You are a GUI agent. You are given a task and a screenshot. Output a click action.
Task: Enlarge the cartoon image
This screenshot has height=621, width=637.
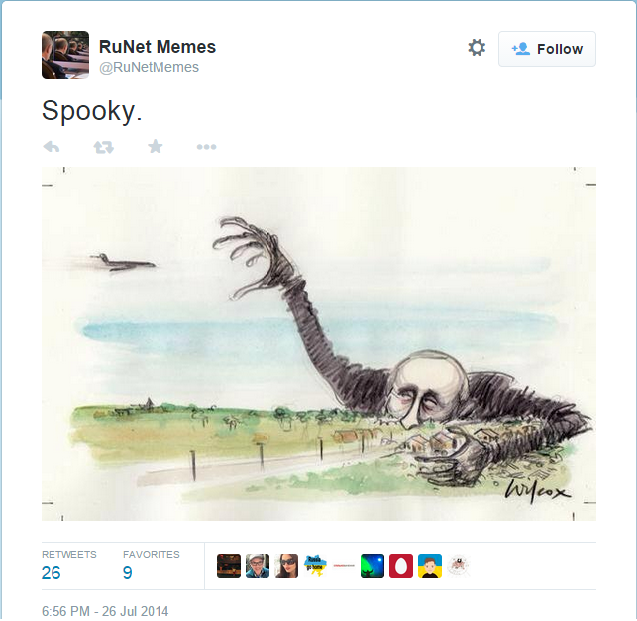tap(319, 343)
